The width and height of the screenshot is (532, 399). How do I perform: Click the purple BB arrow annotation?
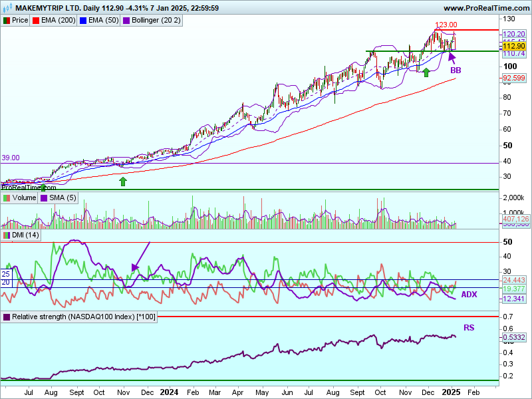[452, 59]
